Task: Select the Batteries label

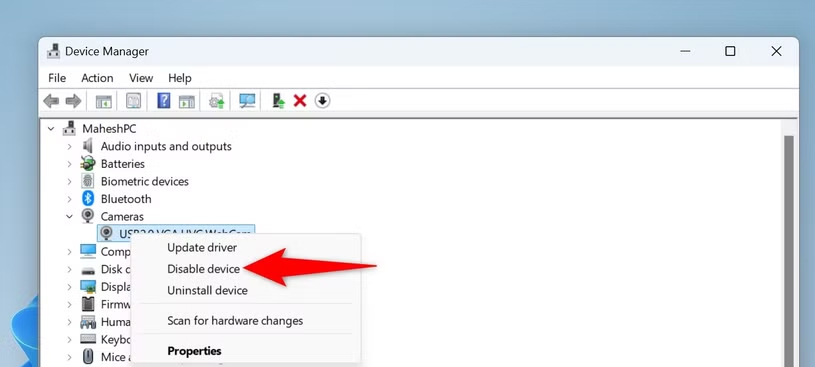Action: [123, 164]
